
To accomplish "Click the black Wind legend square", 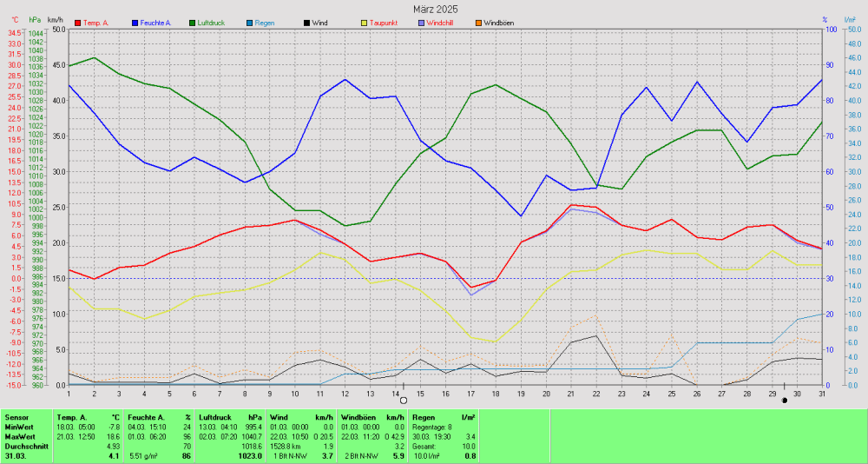I will 306,22.
